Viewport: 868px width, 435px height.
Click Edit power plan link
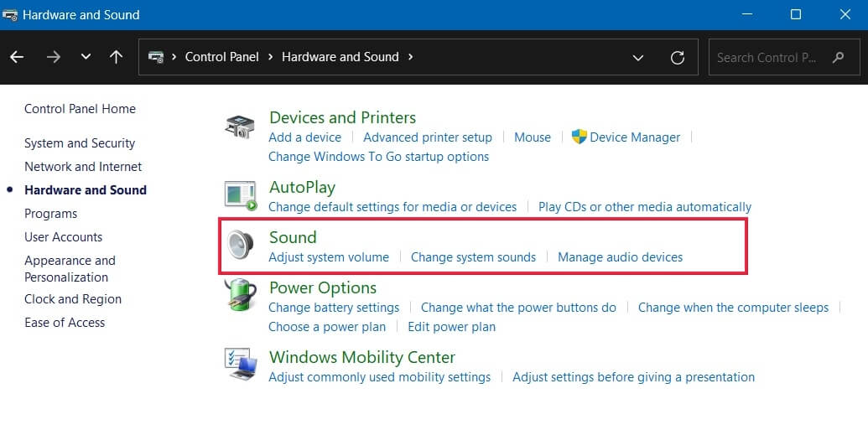coord(452,327)
